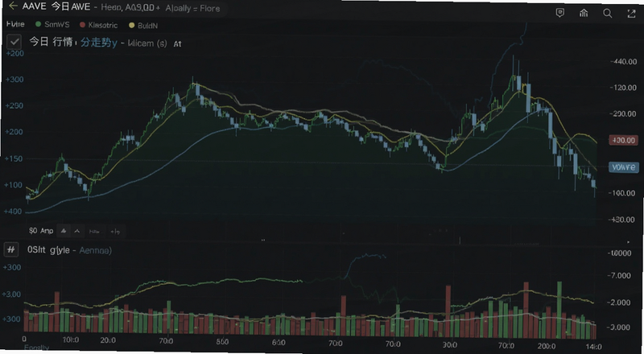
Task: Click the dim +ly button in chart toolbar
Action: click(115, 232)
